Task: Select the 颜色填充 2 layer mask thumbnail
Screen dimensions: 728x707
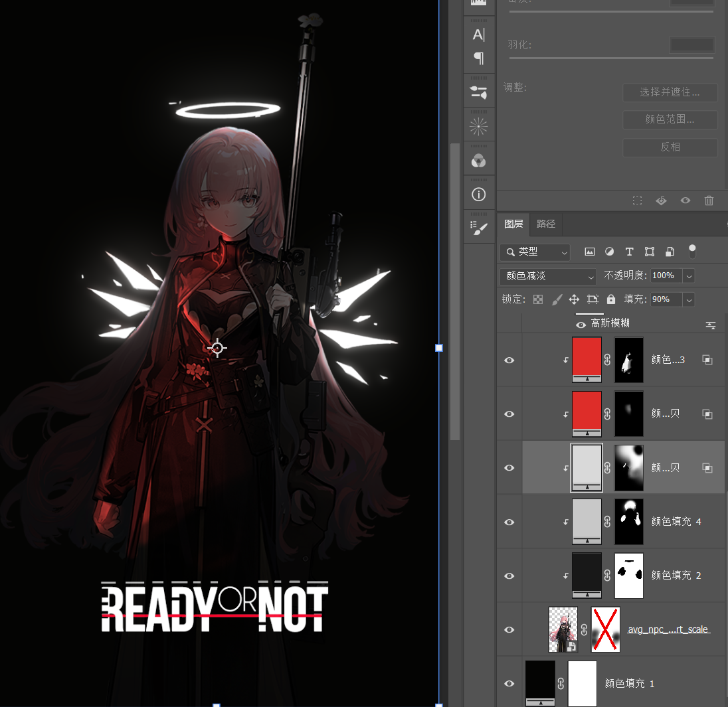Action: [x=629, y=576]
